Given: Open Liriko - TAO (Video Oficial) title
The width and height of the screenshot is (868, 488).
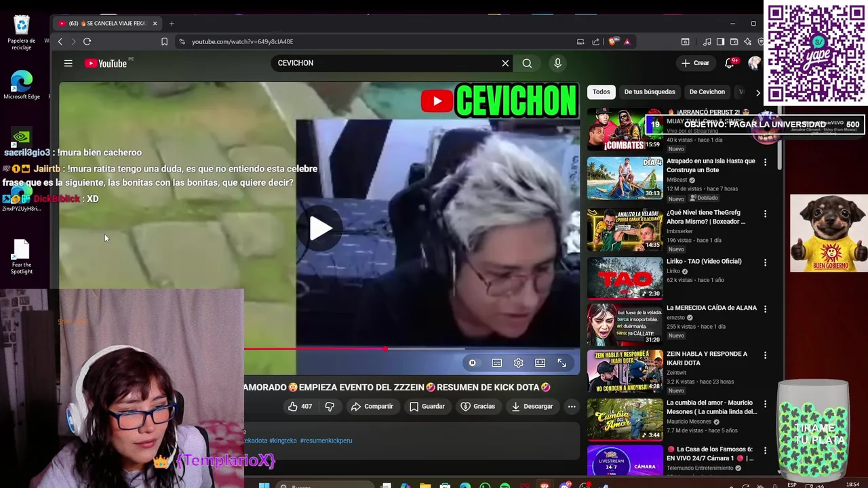Looking at the screenshot, I should 704,262.
